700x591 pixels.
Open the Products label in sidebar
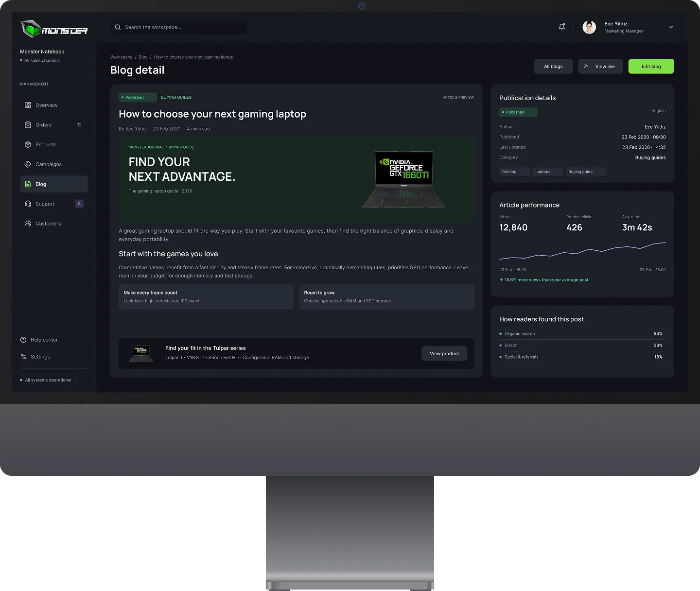point(46,144)
